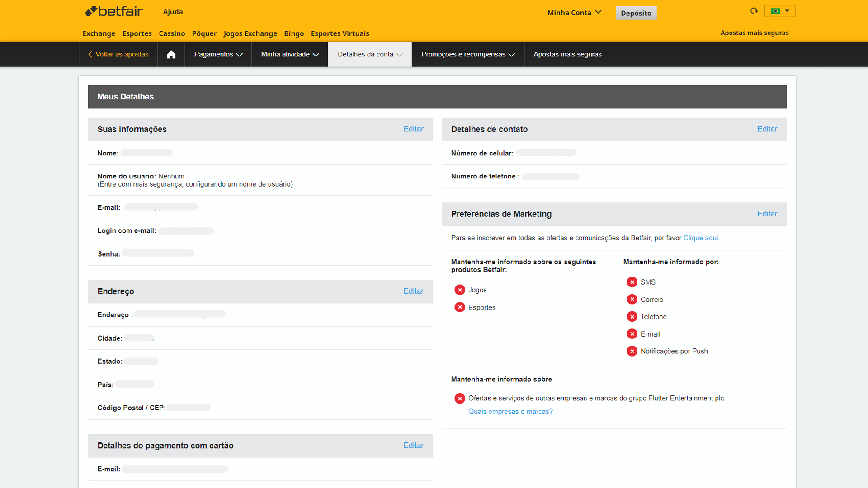Viewport: 868px width, 488px height.
Task: Click the Brazil flag language icon
Action: (776, 11)
